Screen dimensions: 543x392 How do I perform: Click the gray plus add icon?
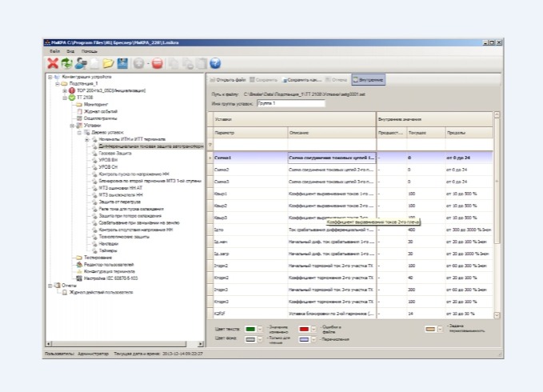coord(139,63)
